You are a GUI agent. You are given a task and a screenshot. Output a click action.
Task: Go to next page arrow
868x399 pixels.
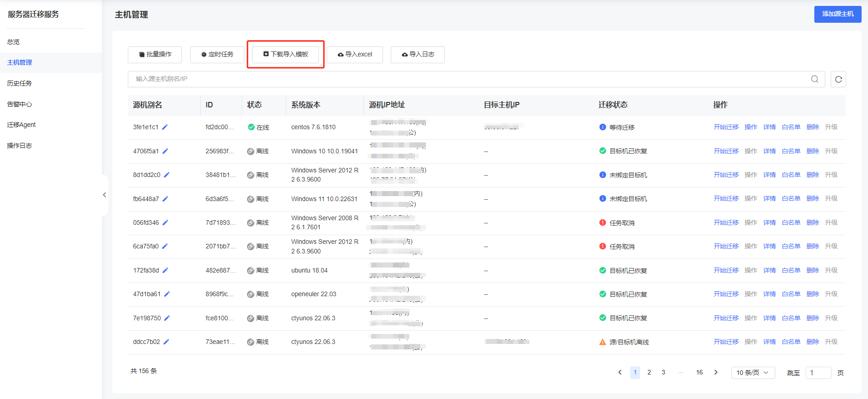(716, 372)
